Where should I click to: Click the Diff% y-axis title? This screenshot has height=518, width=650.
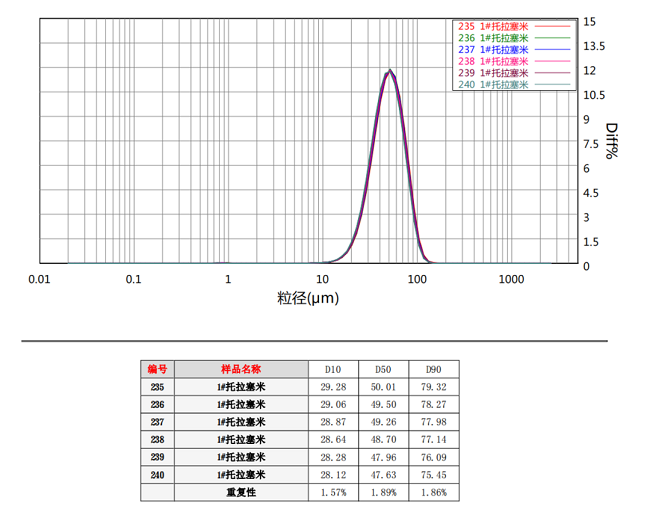(610, 141)
